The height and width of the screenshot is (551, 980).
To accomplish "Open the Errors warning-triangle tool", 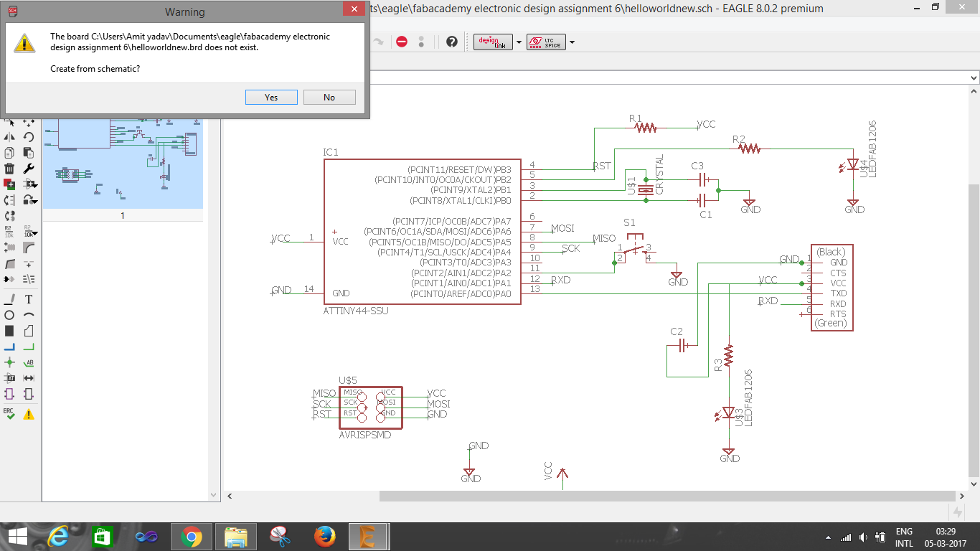I will tap(29, 414).
